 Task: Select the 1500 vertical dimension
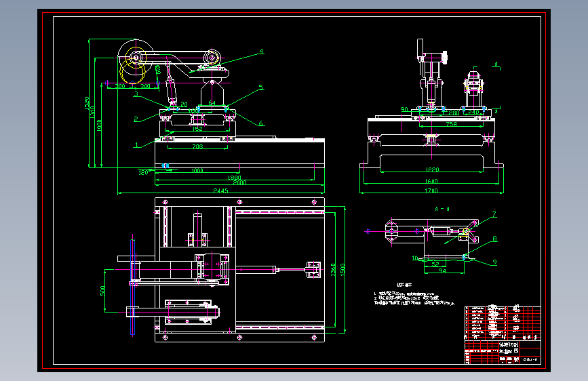coord(342,270)
